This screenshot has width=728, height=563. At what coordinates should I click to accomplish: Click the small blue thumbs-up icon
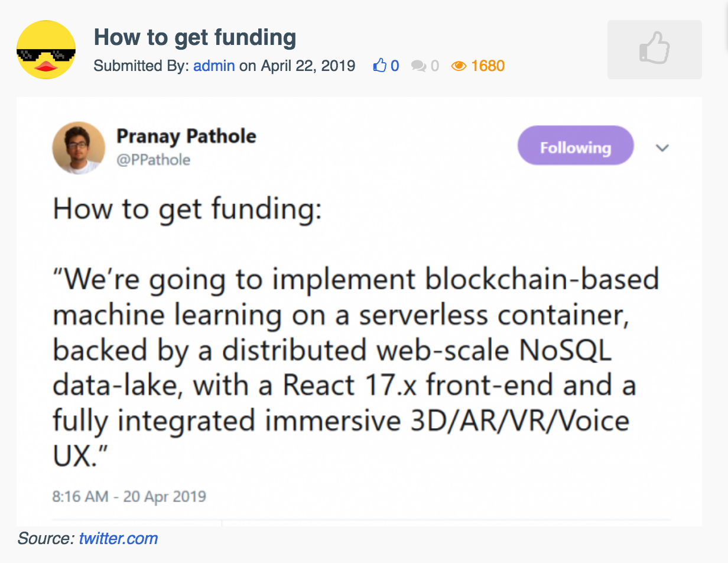pyautogui.click(x=379, y=66)
